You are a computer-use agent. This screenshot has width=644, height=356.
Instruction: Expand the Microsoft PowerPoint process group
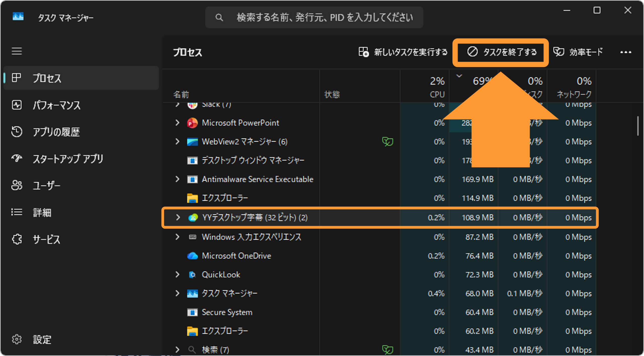[x=177, y=123]
